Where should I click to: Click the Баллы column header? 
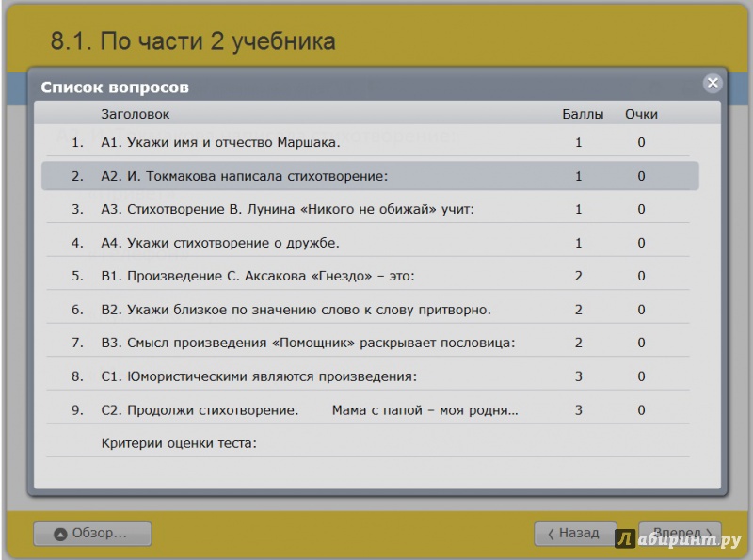[x=583, y=114]
